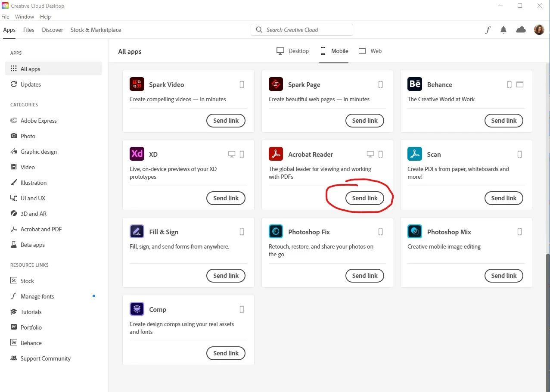Viewport: 550px width, 392px height.
Task: Show Desktop apps tab
Action: click(292, 51)
